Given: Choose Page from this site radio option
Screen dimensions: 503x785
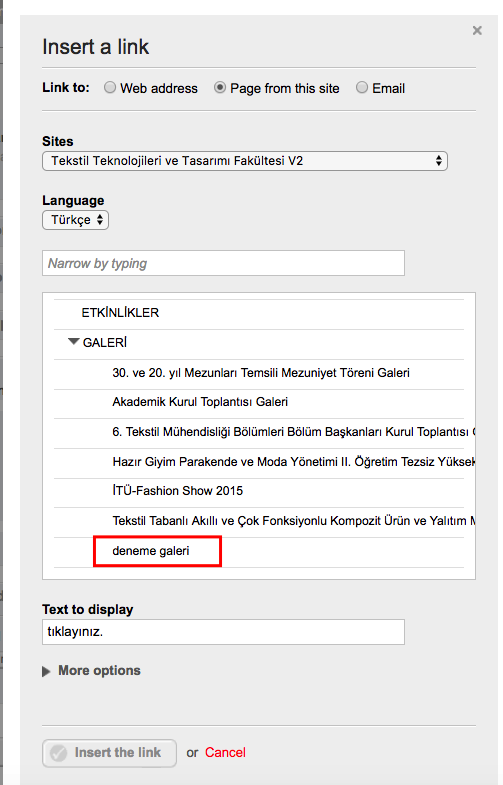Looking at the screenshot, I should (219, 88).
